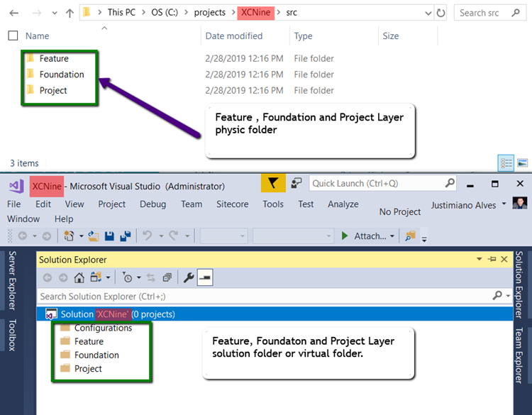Open the Server Explorer side tab
The image size is (532, 415).
[x=12, y=280]
